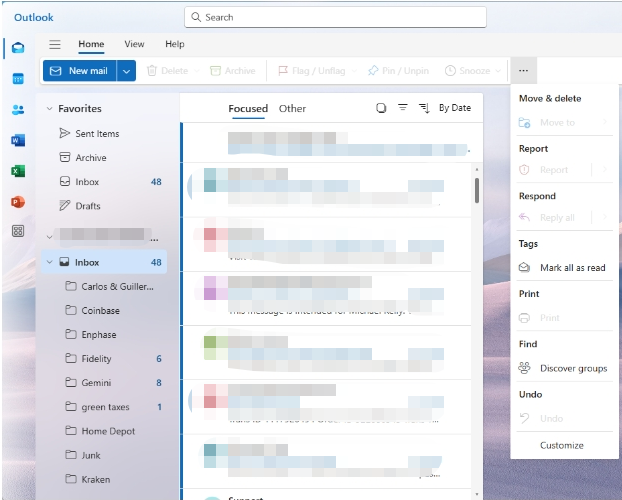Expand the Report submenu arrow

tap(605, 169)
